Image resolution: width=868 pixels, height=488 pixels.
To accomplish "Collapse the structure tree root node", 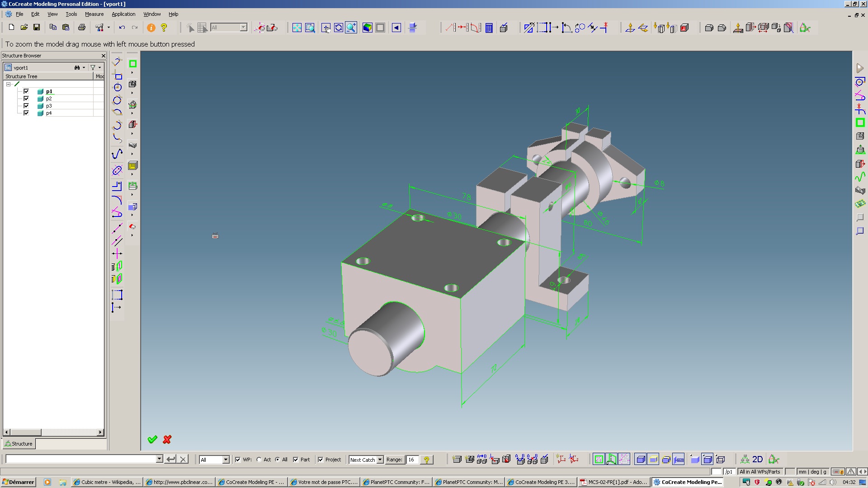I will (x=8, y=84).
